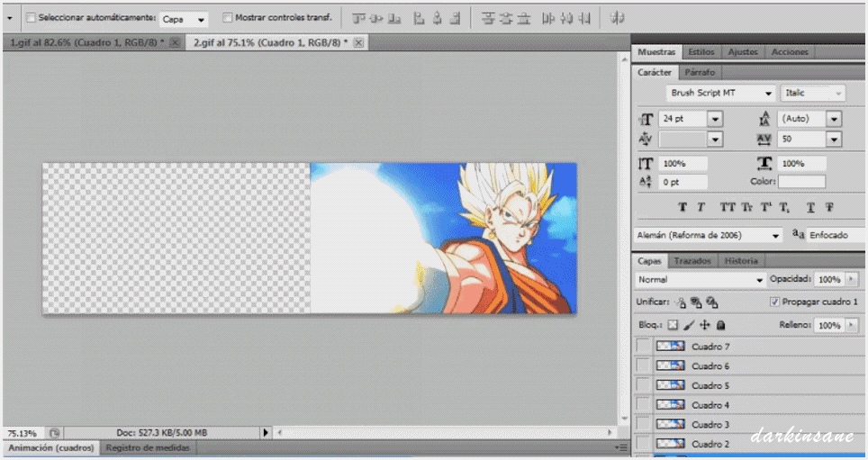Apply Small Caps text style
Screen dimensions: 868x460
coord(746,207)
